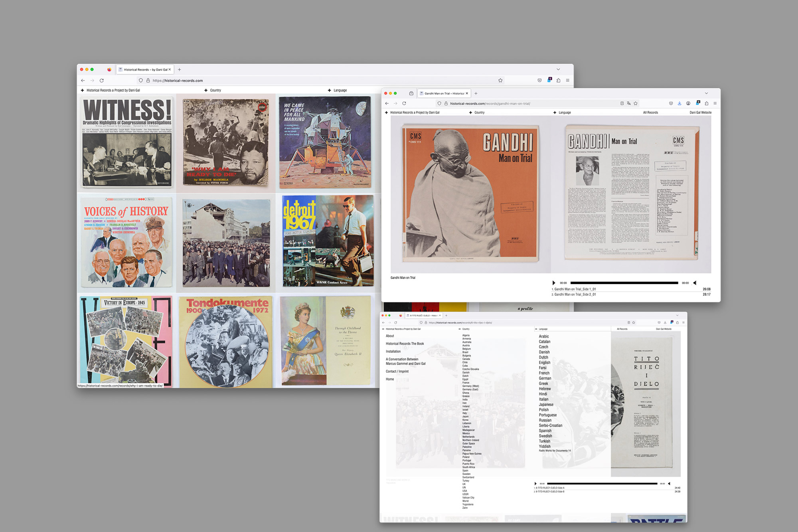Screen dimensions: 798x532
Task: Seek on Tito window audio progress bar
Action: pyautogui.click(x=602, y=484)
